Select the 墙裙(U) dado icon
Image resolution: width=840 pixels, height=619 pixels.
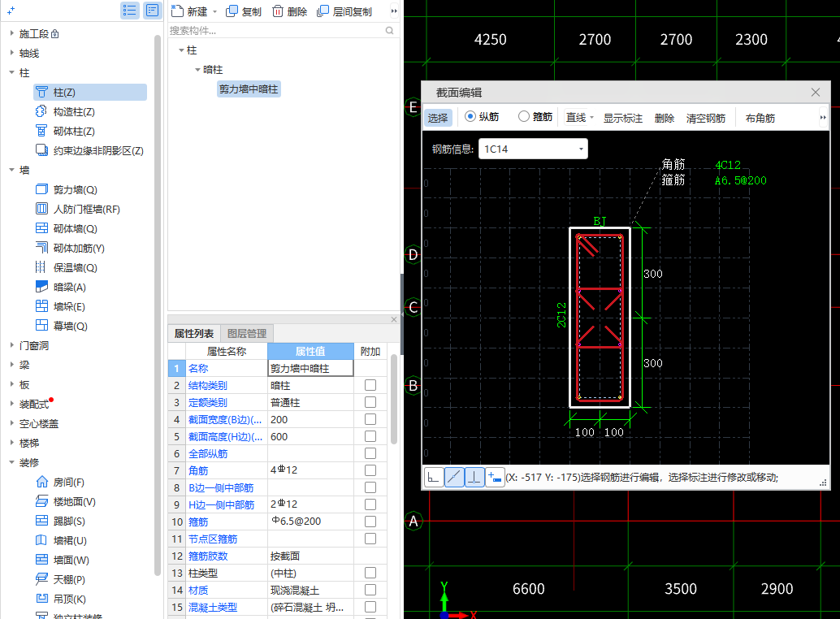tap(41, 540)
